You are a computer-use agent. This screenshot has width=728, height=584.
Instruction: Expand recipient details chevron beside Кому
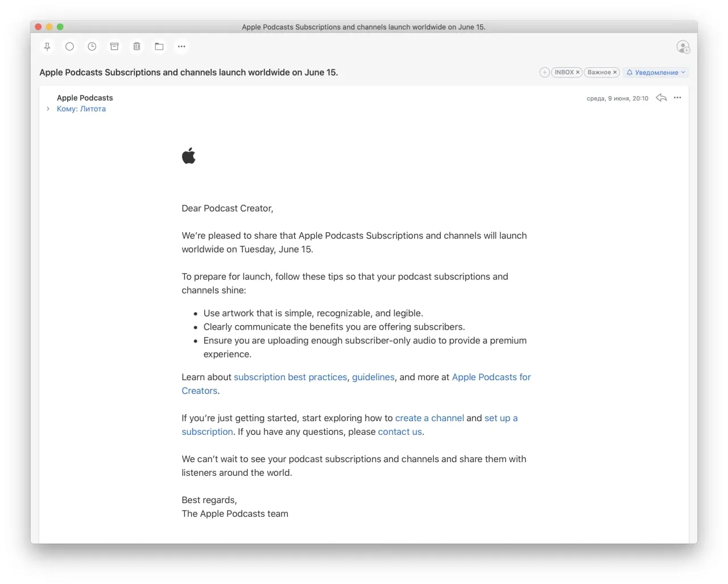48,109
